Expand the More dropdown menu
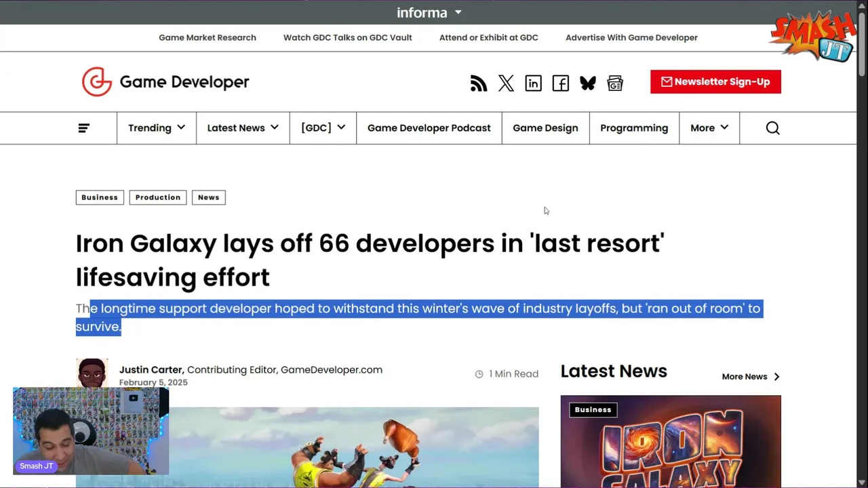Viewport: 868px width, 488px height. point(709,128)
